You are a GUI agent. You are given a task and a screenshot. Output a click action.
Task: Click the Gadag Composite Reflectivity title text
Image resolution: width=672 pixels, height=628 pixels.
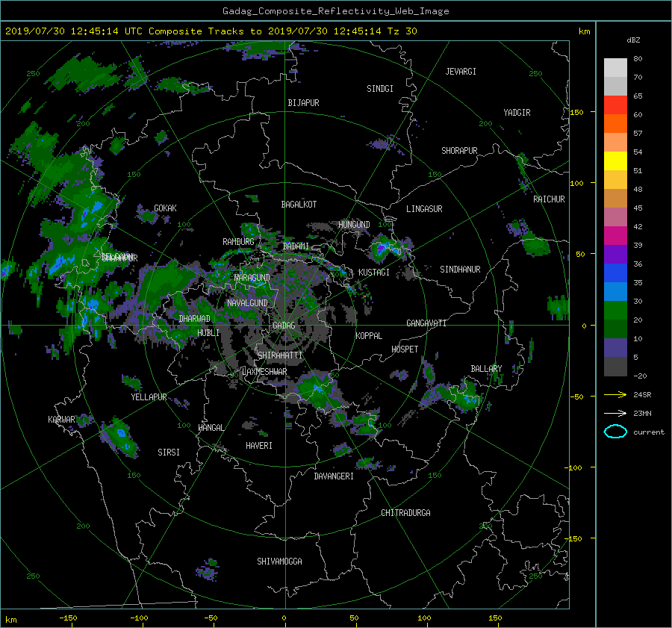point(335,11)
